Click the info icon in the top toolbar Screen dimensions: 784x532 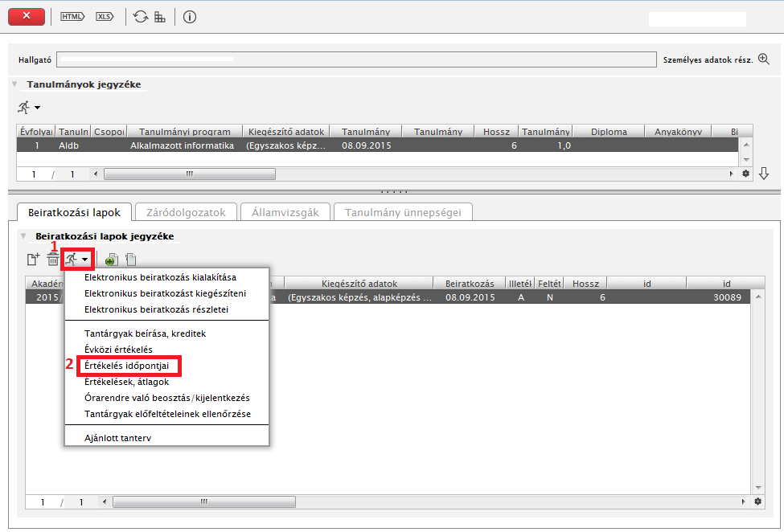[190, 16]
